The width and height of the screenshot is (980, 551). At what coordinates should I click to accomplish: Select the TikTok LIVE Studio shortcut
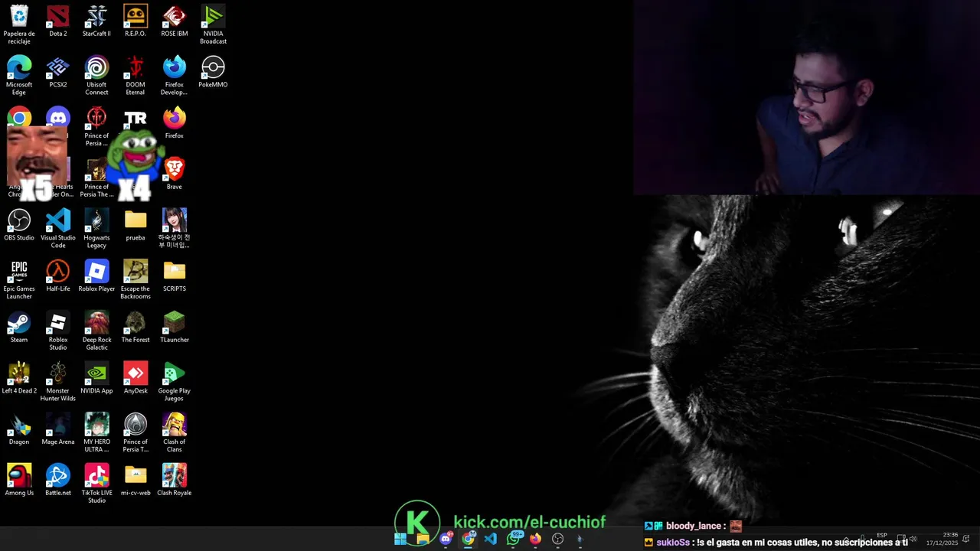pos(96,484)
